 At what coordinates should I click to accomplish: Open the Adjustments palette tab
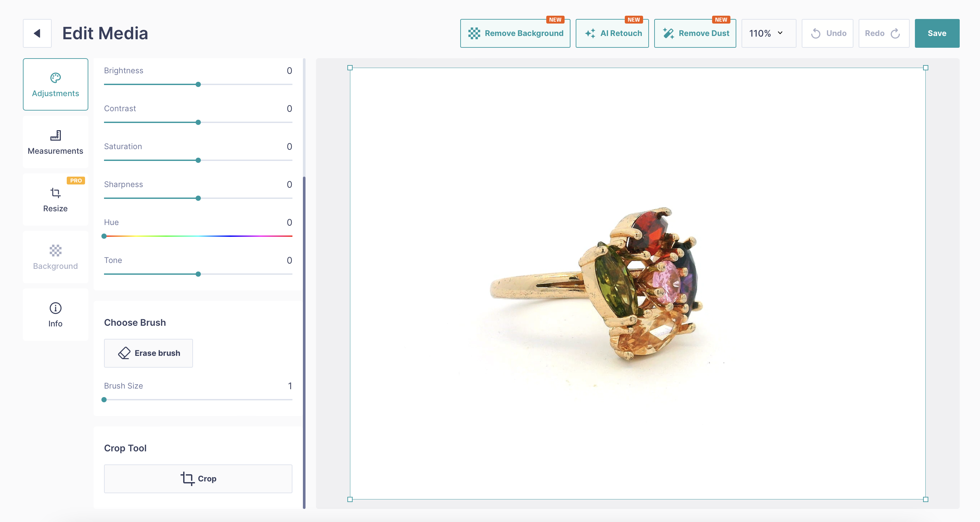56,84
